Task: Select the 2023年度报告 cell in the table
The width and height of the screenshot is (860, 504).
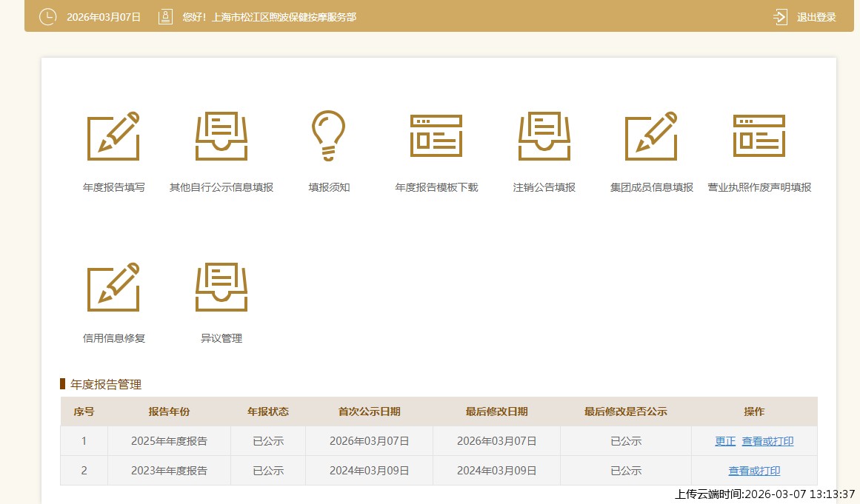Action: click(169, 471)
